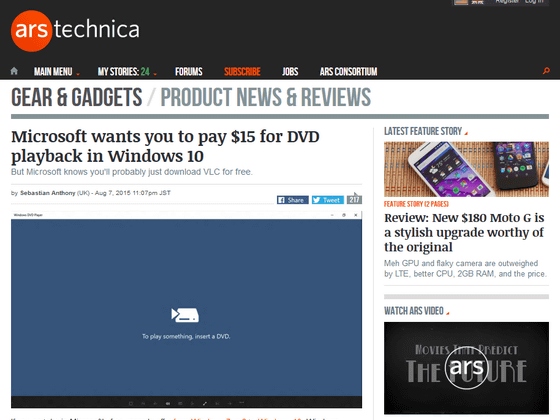
Task: Click the 'Feature Story (2 pages)' label
Action: tap(416, 204)
